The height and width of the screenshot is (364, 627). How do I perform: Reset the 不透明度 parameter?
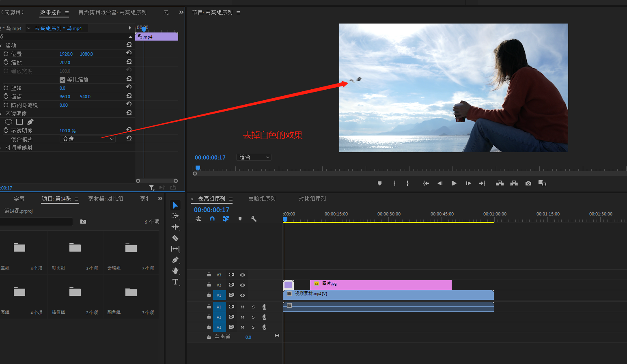pyautogui.click(x=129, y=130)
